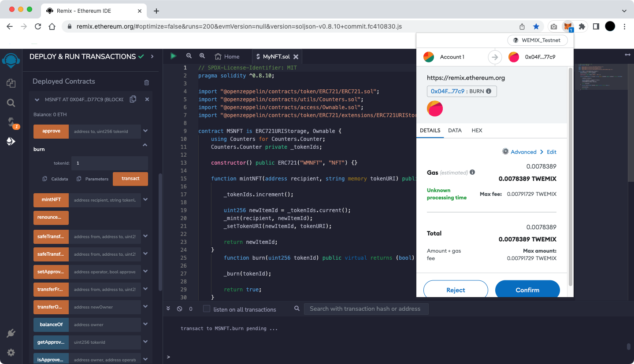634x364 pixels.
Task: Click the Edit gas fee link
Action: tap(552, 152)
